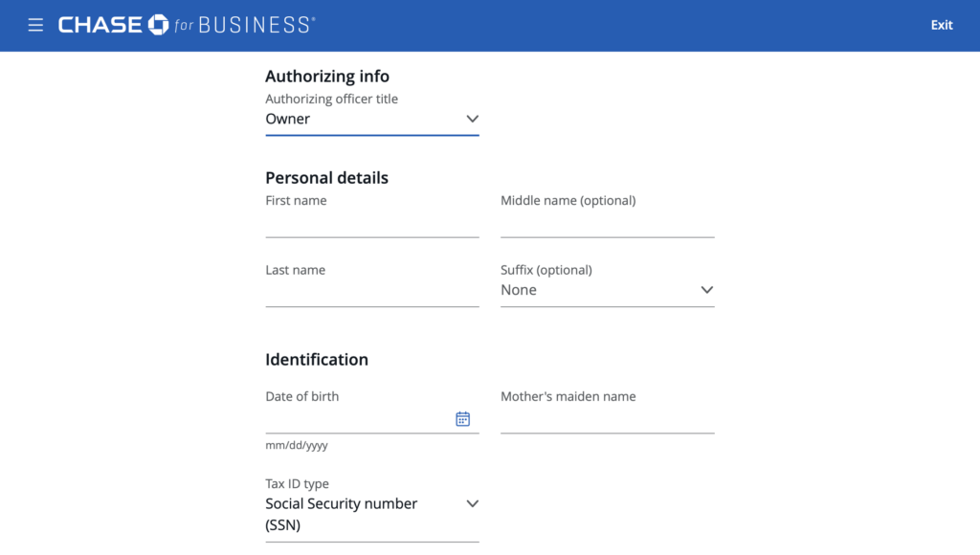Click the "Authorizing info" section heading
Image resolution: width=980 pixels, height=555 pixels.
click(x=327, y=77)
